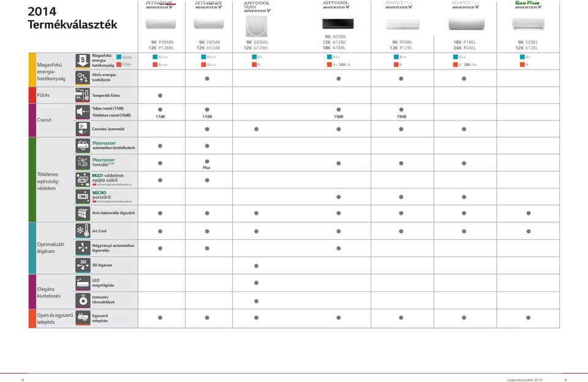Click the Csendes üzemmód icon
The width and height of the screenshot is (588, 382).
click(83, 129)
